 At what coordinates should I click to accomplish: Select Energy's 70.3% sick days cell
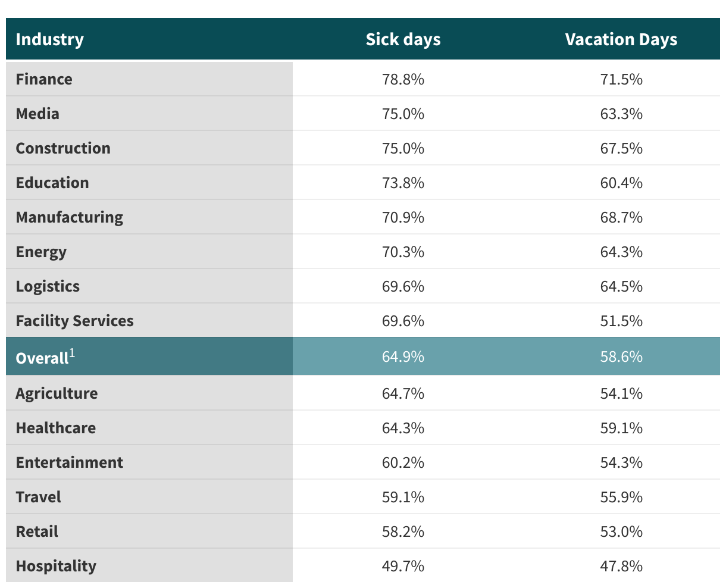coord(403,252)
